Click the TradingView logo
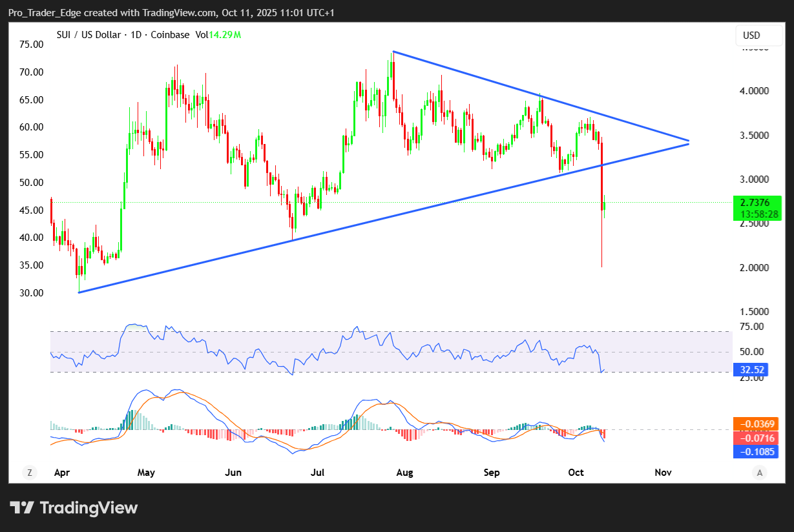 (74, 508)
